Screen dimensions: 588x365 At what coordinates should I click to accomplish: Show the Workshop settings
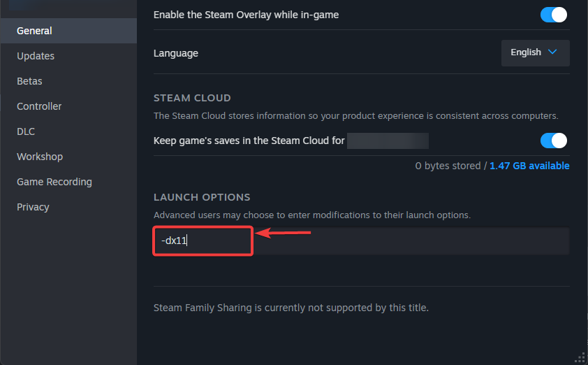pyautogui.click(x=40, y=157)
